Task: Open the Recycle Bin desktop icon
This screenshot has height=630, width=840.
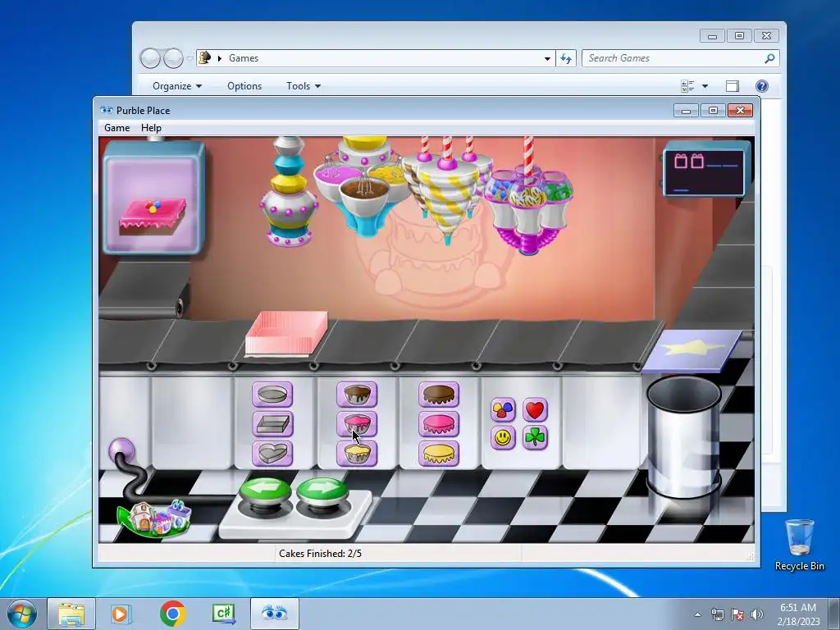Action: click(x=799, y=545)
